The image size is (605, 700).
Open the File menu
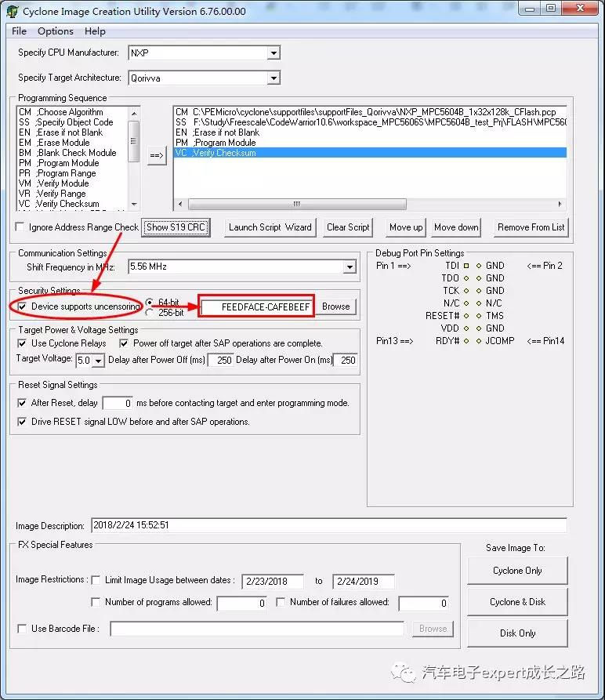pos(19,31)
